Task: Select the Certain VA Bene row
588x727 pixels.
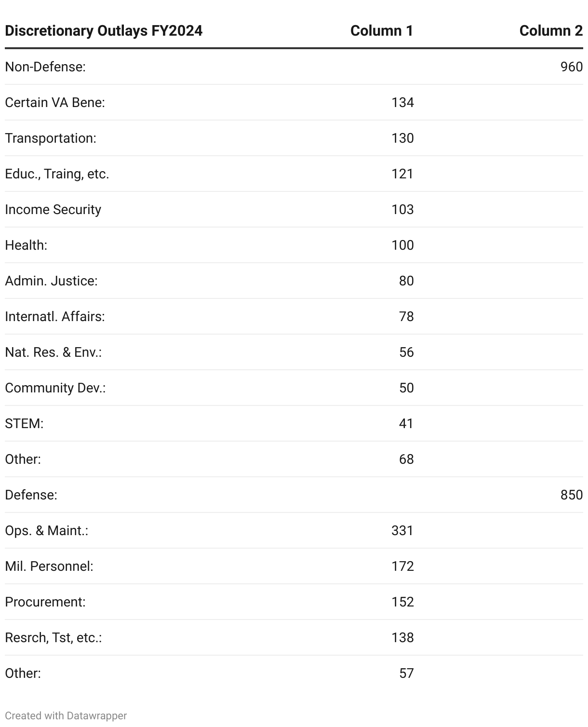Action: click(x=294, y=102)
